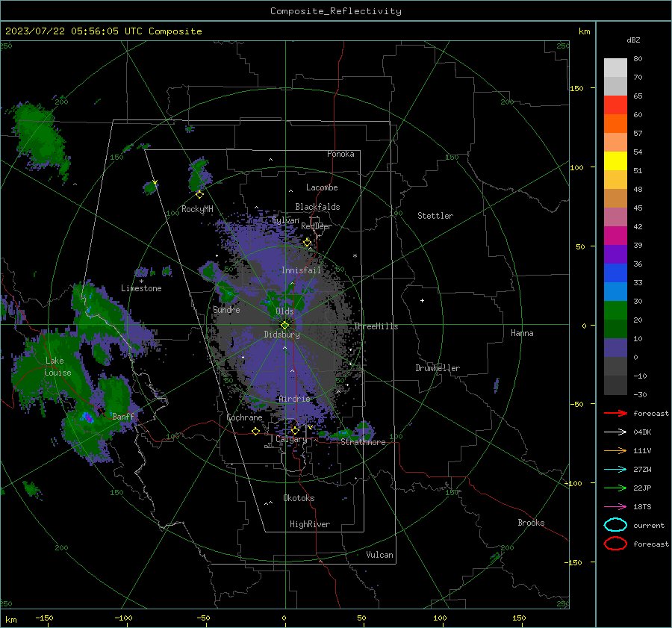Click the Stettler label on the map
The image size is (672, 628).
coord(435,216)
